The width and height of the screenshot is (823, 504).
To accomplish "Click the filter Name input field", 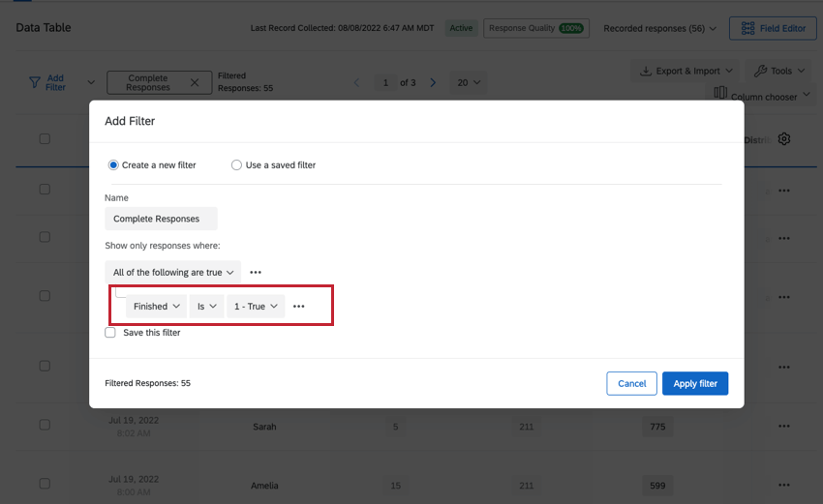I will [x=161, y=219].
